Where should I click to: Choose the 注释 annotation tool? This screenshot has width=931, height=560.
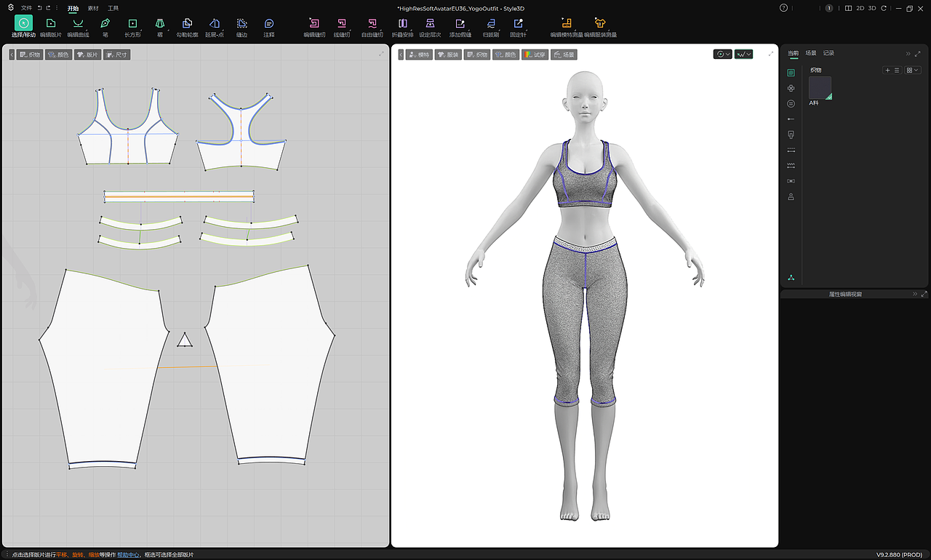[269, 27]
